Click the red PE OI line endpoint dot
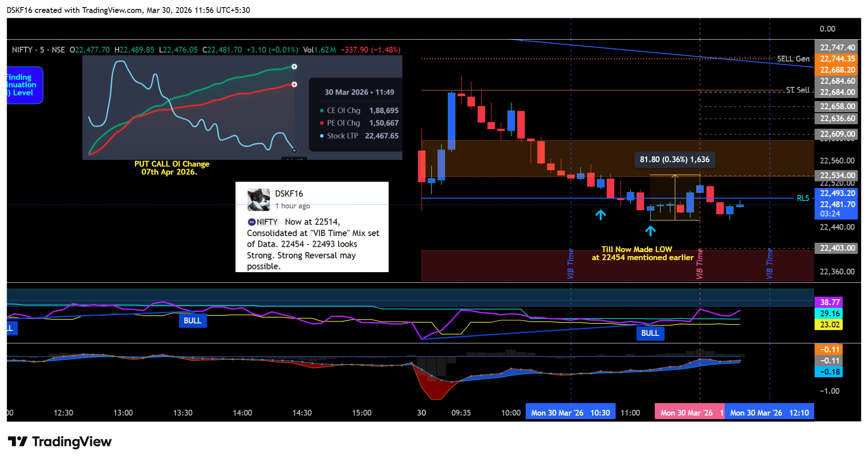Viewport: 868px width, 461px height. (294, 84)
